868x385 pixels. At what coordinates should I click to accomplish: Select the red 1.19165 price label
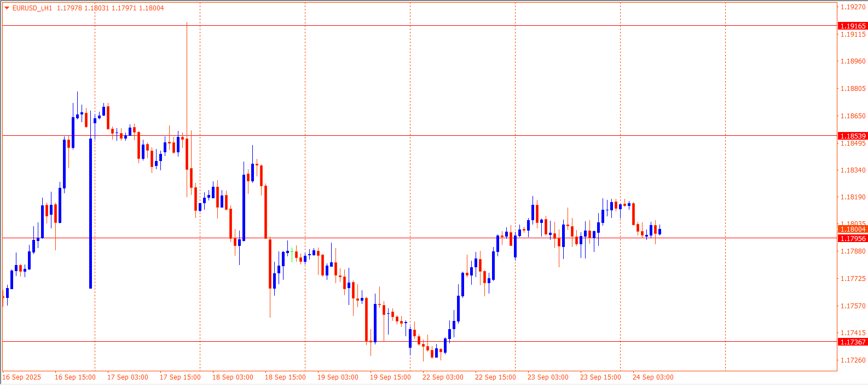pos(853,26)
